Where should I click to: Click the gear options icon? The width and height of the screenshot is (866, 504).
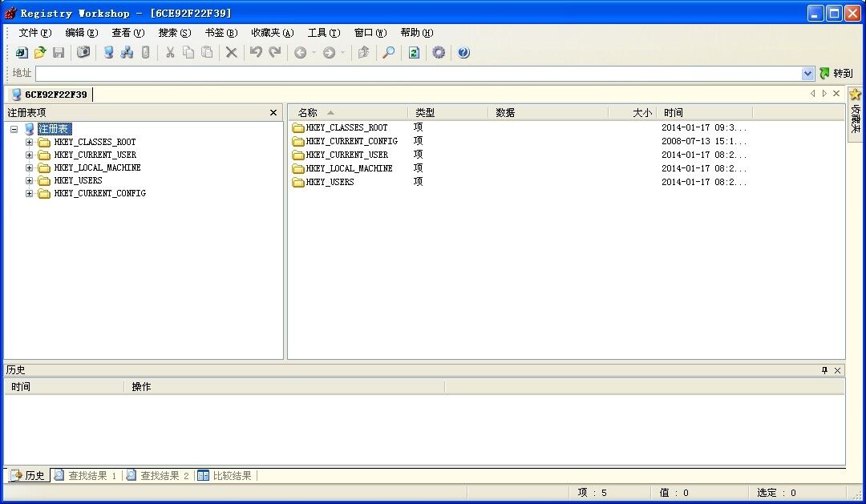(x=439, y=52)
